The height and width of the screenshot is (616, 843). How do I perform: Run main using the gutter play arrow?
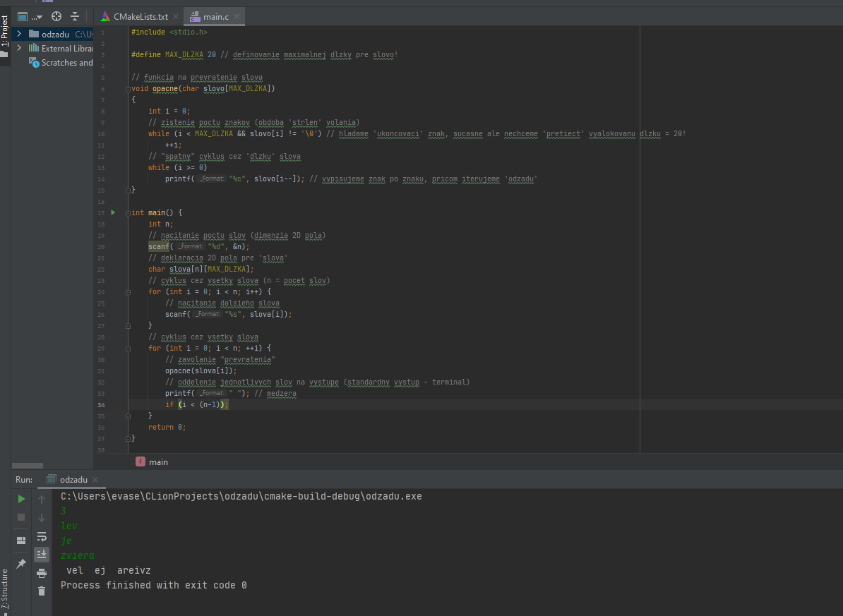(x=112, y=212)
